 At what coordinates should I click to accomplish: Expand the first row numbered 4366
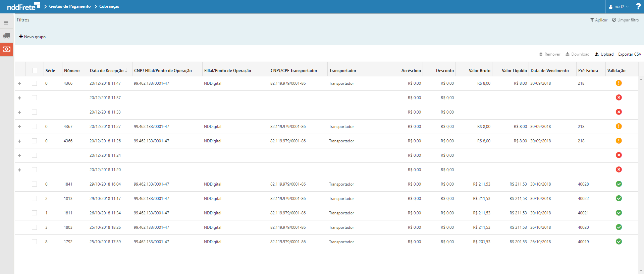pos(19,83)
